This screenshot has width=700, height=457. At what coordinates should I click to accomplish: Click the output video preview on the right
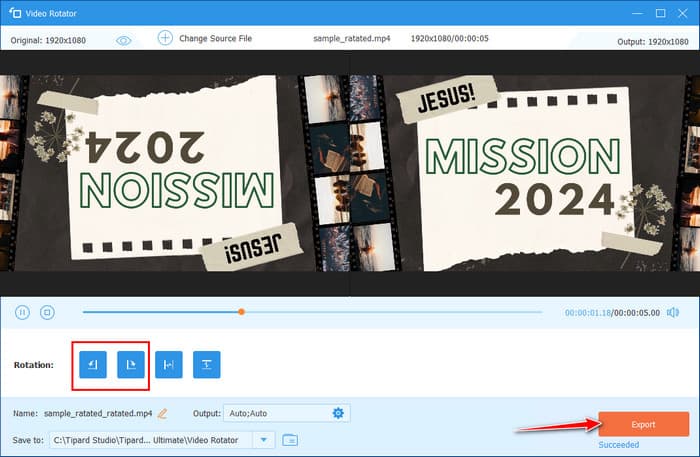[x=525, y=173]
